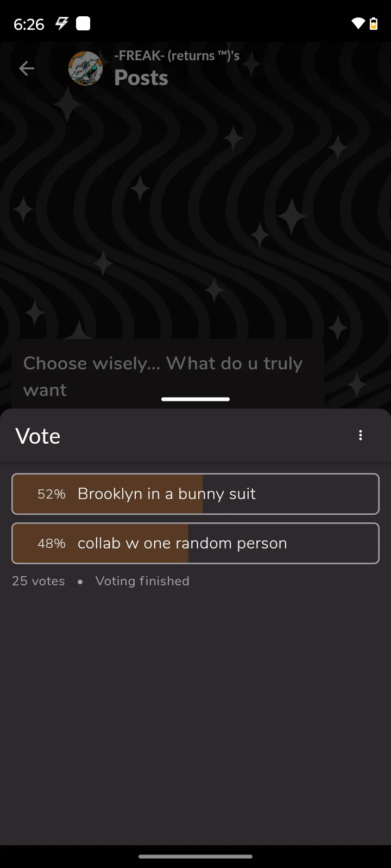Tap the lightning bolt notification icon
391x868 pixels.
pos(62,23)
